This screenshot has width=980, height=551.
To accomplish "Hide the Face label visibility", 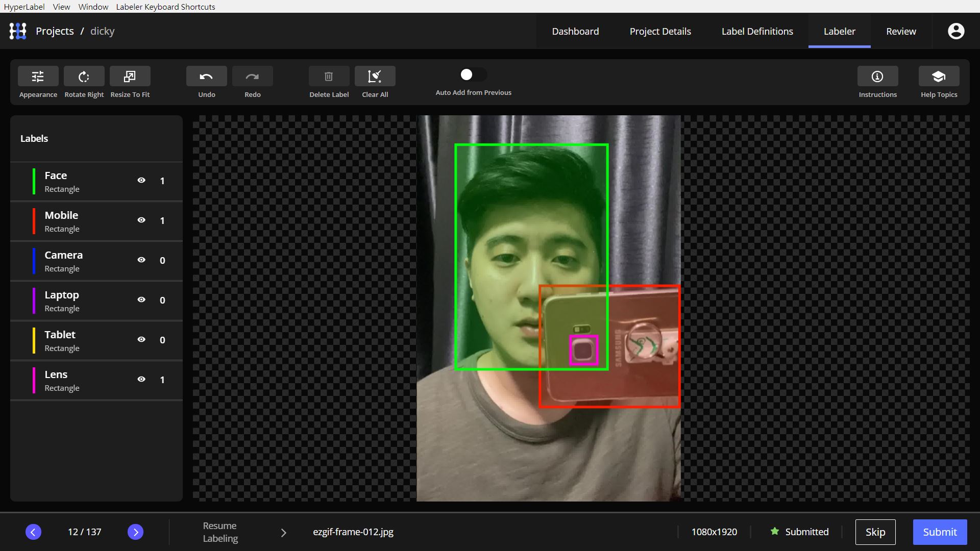I will (x=141, y=180).
